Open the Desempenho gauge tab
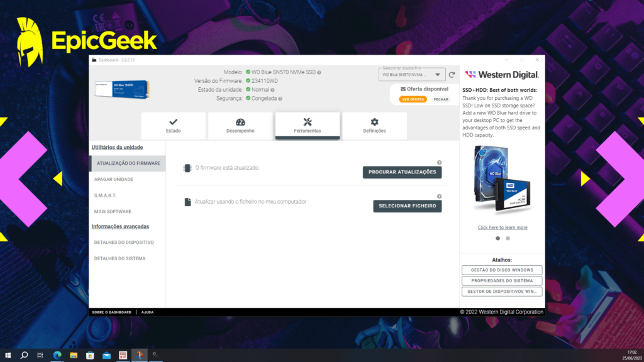 (x=240, y=126)
